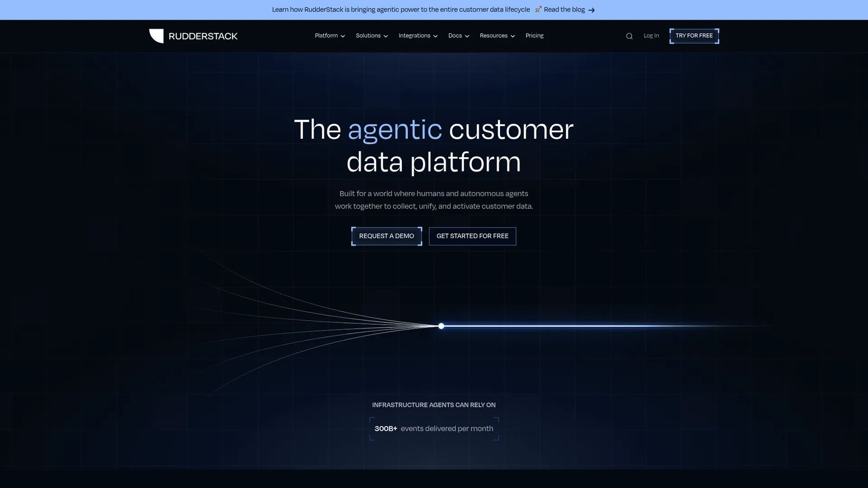
Task: Click the Log In link
Action: tap(651, 36)
